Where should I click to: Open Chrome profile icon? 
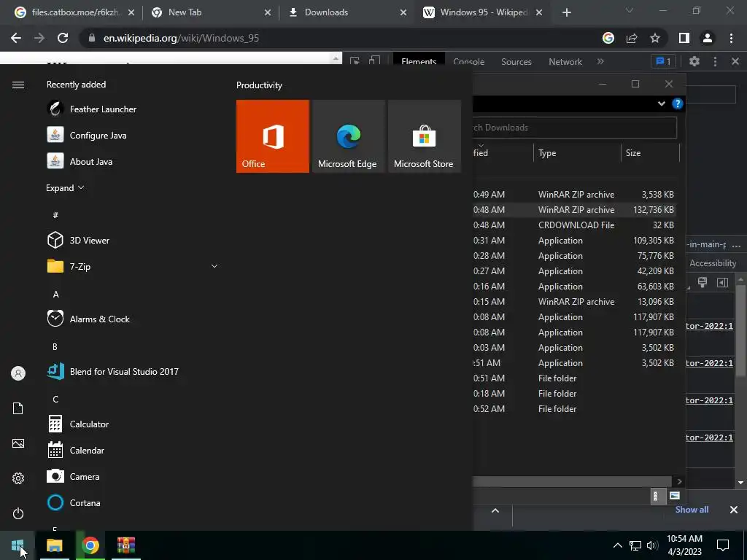pyautogui.click(x=708, y=38)
